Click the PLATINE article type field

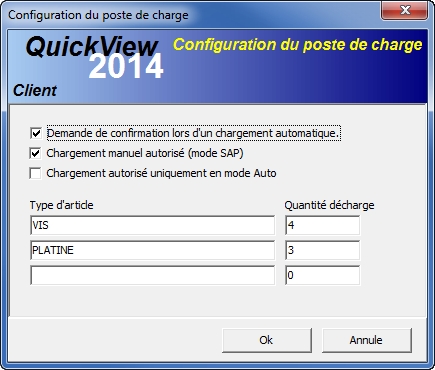click(x=152, y=250)
